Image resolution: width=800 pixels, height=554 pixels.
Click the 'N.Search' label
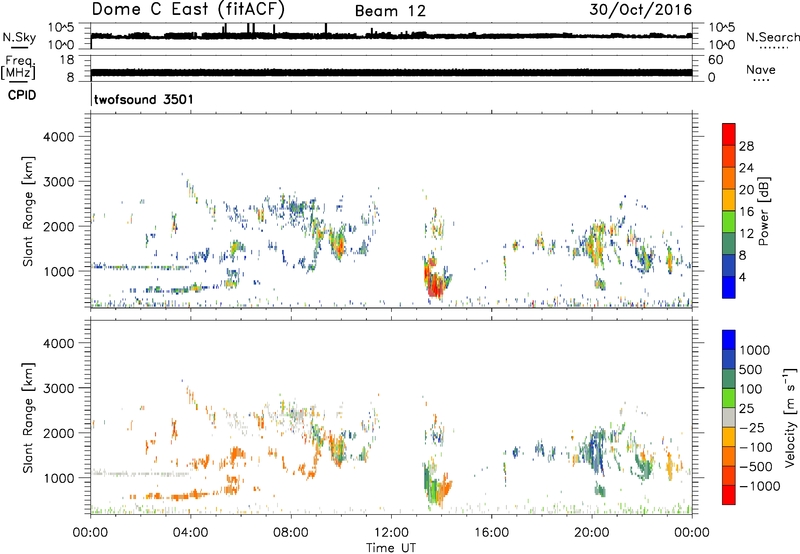point(772,37)
